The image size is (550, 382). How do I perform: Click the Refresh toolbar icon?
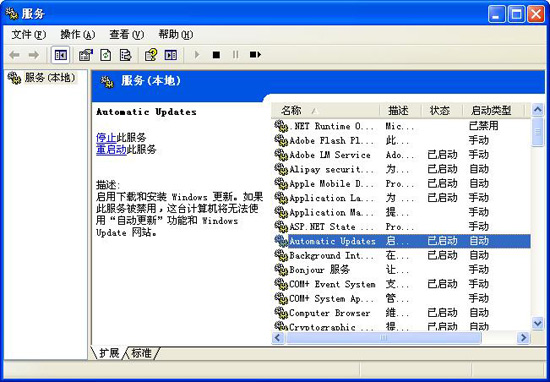(x=106, y=55)
